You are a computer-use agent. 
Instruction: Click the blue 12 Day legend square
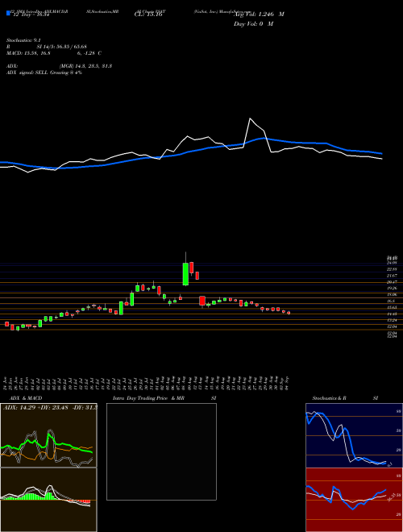(x=9, y=13)
